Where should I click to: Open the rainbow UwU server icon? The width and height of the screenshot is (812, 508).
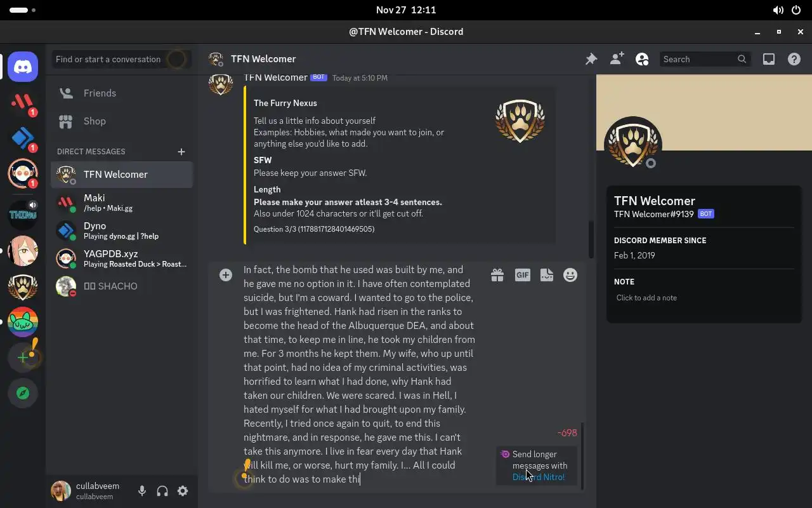[23, 321]
